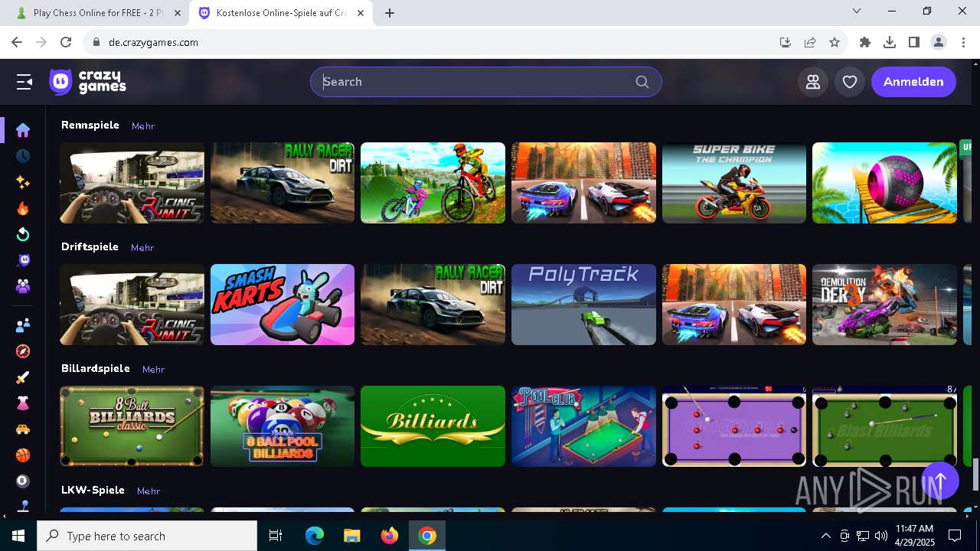This screenshot has width=980, height=551.
Task: Click the page vertical scrollbar thumb
Action: (x=975, y=474)
